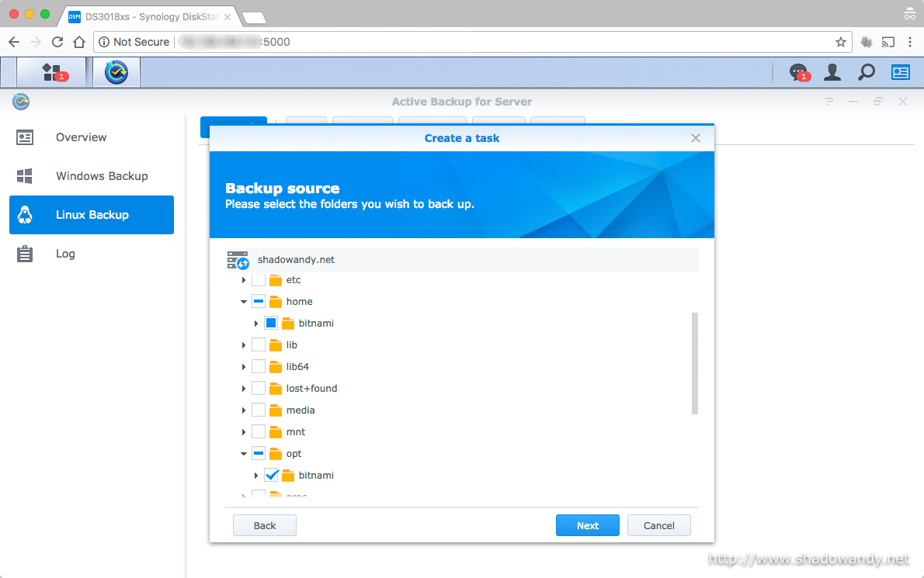Select Linux Backup in the sidebar
924x578 pixels.
point(92,215)
